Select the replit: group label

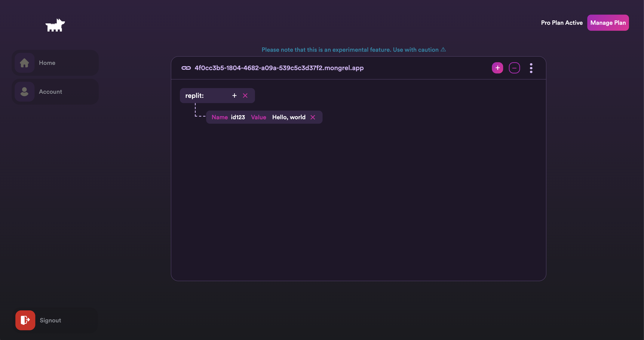click(195, 96)
